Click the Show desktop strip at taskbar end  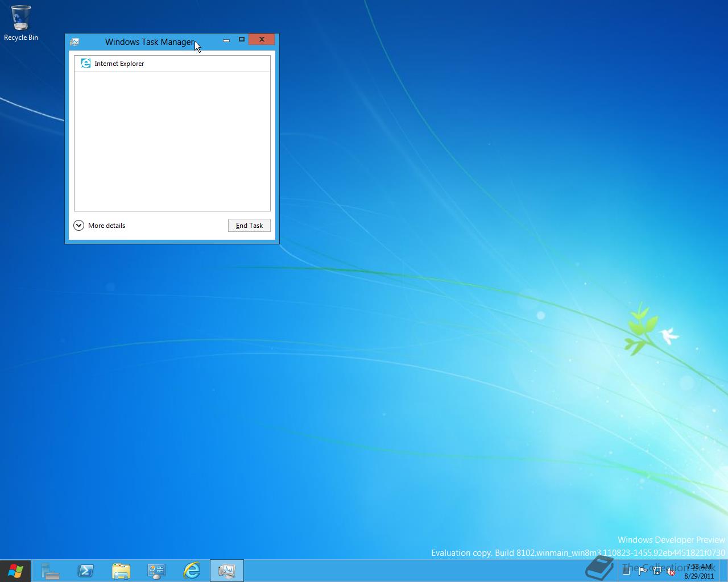pyautogui.click(x=724, y=571)
